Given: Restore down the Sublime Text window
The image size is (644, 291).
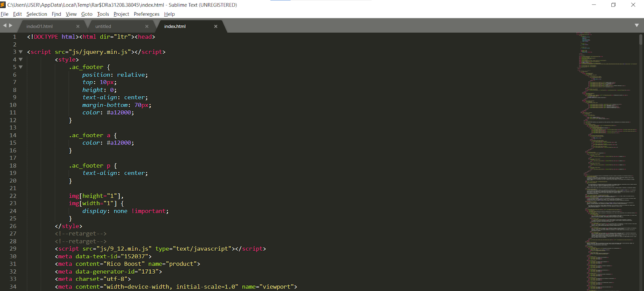Looking at the screenshot, I should pos(613,5).
